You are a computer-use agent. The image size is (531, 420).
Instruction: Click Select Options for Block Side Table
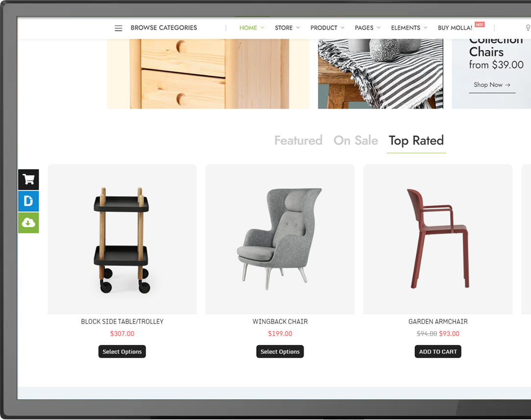click(x=122, y=351)
